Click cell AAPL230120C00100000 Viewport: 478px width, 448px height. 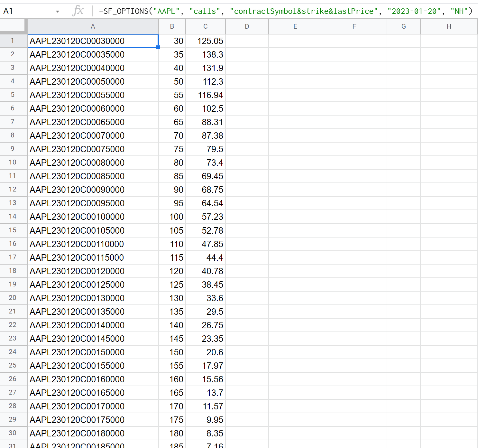tap(93, 217)
